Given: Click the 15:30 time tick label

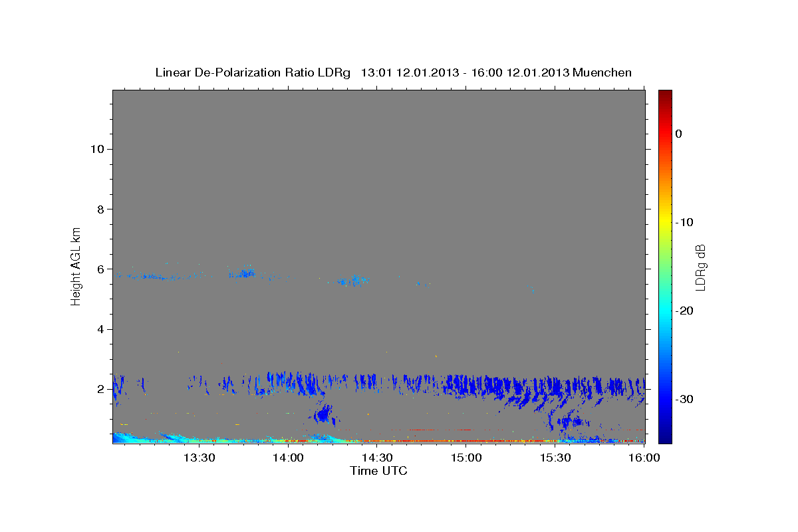Looking at the screenshot, I should click(556, 458).
